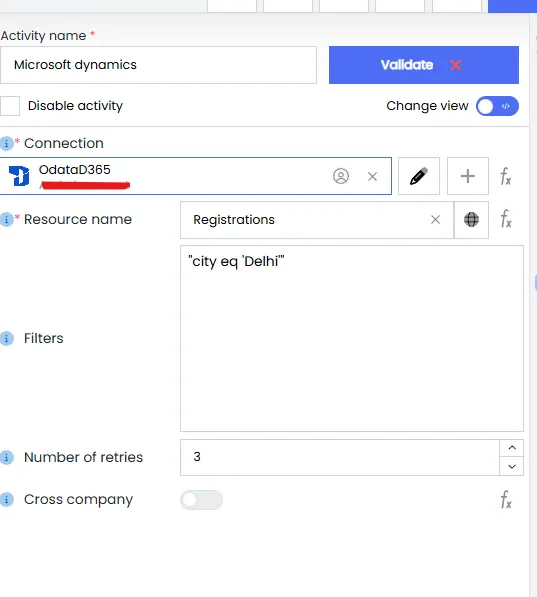This screenshot has width=537, height=597.
Task: Show info for Resource name
Action: (6, 220)
